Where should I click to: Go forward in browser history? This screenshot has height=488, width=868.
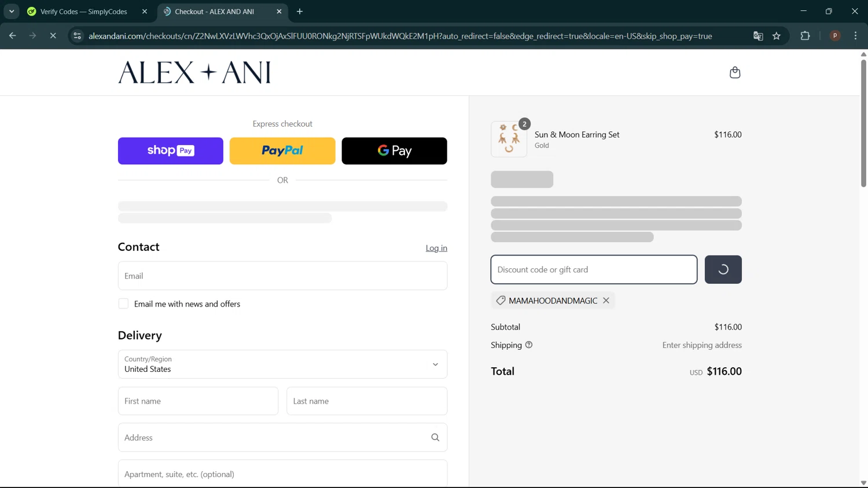(32, 36)
